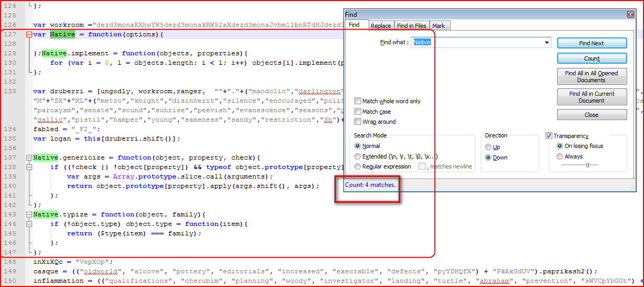This screenshot has width=644, height=287.
Task: Enable the Wrap around option
Action: click(x=358, y=122)
